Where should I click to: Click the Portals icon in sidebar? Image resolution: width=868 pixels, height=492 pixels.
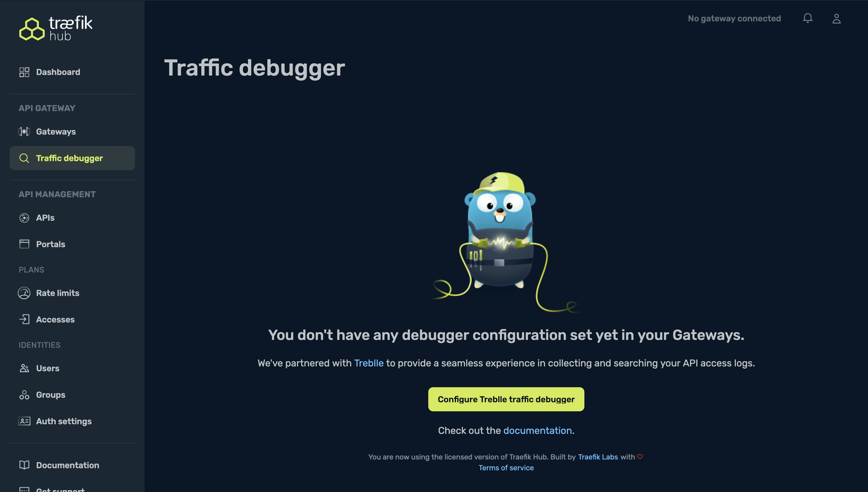tap(24, 244)
